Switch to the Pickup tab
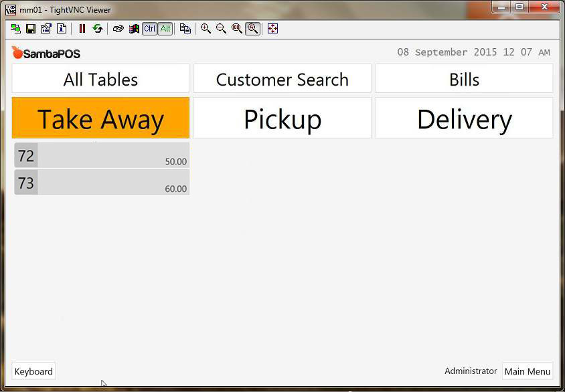This screenshot has width=565, height=392. click(x=282, y=118)
